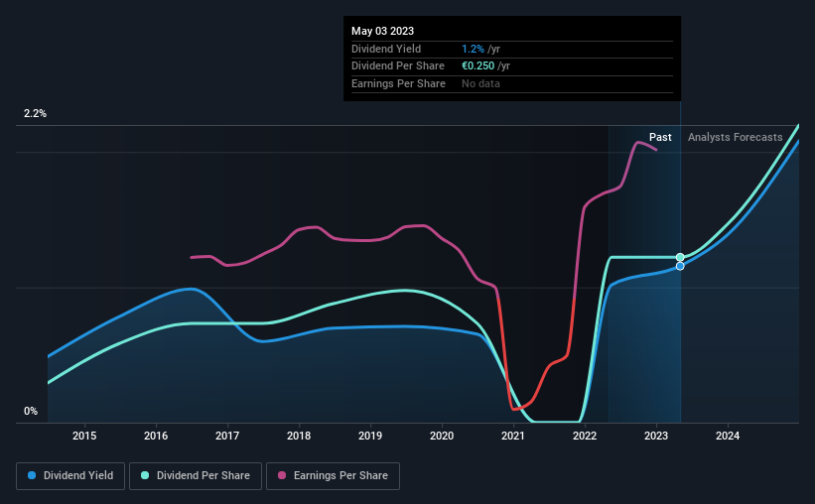Select the blue Dividend Yield data point marker
Screen dimensions: 815x504
(x=680, y=266)
